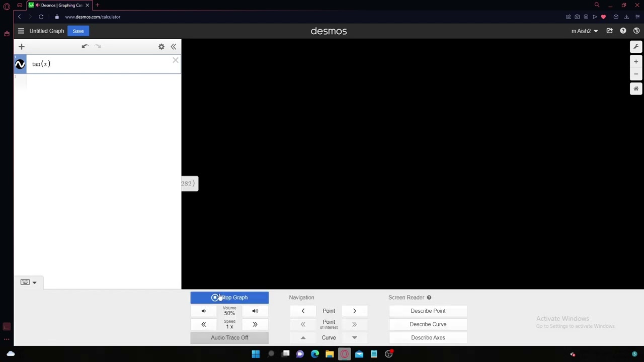
Task: Click Describe Point
Action: [x=428, y=311]
